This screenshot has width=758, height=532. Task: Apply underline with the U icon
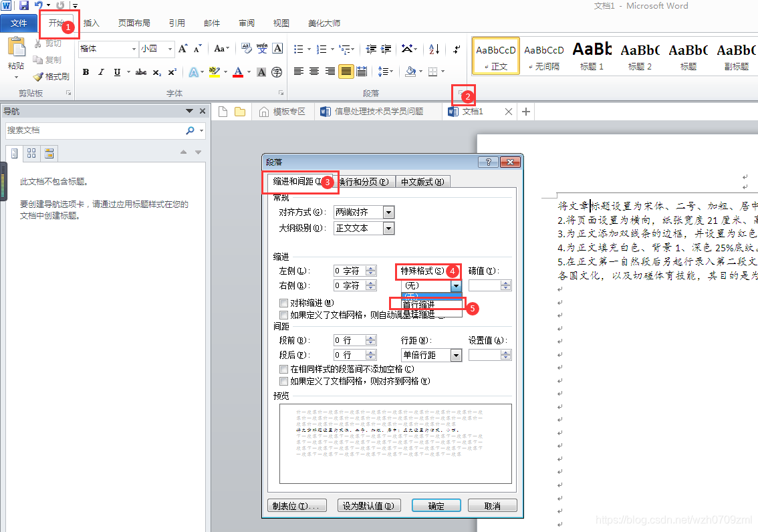click(x=117, y=72)
